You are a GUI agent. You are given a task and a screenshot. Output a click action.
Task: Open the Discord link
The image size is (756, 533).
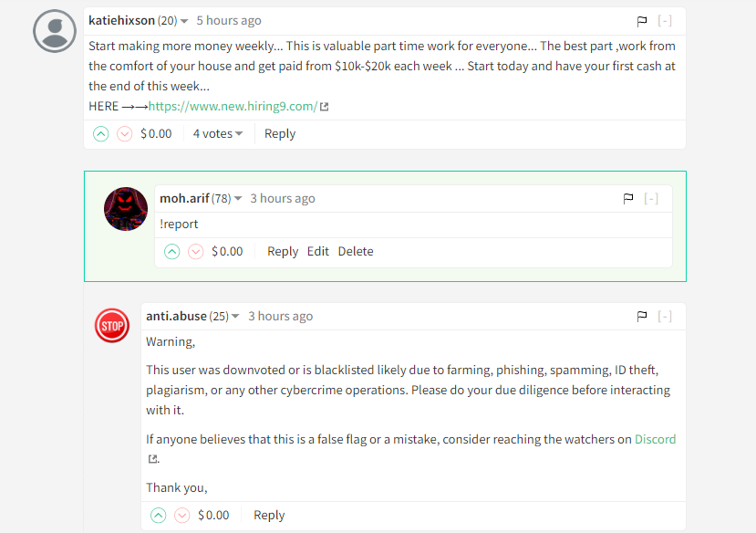655,439
